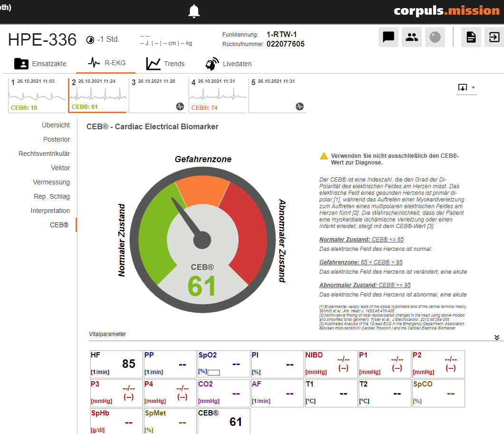Click the large CEB value 61 in gauge
Viewport: 504px width, 434px height.
(x=201, y=286)
